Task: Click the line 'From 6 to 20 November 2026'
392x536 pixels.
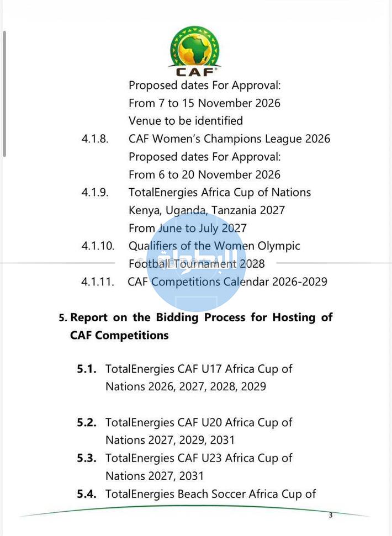Action: (204, 174)
